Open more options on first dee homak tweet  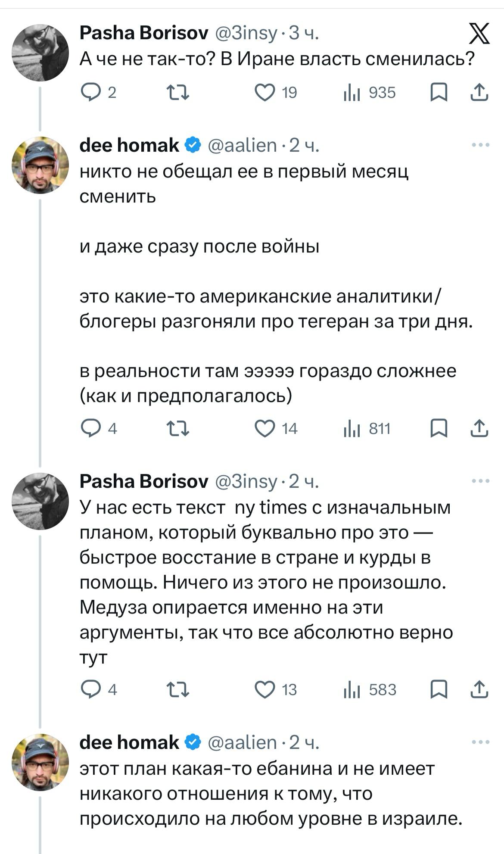(480, 145)
